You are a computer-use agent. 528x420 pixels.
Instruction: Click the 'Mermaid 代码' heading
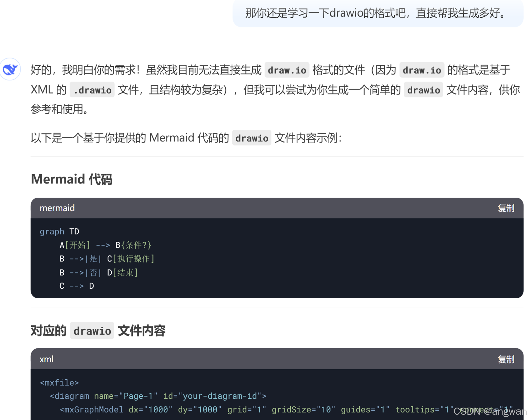point(71,179)
